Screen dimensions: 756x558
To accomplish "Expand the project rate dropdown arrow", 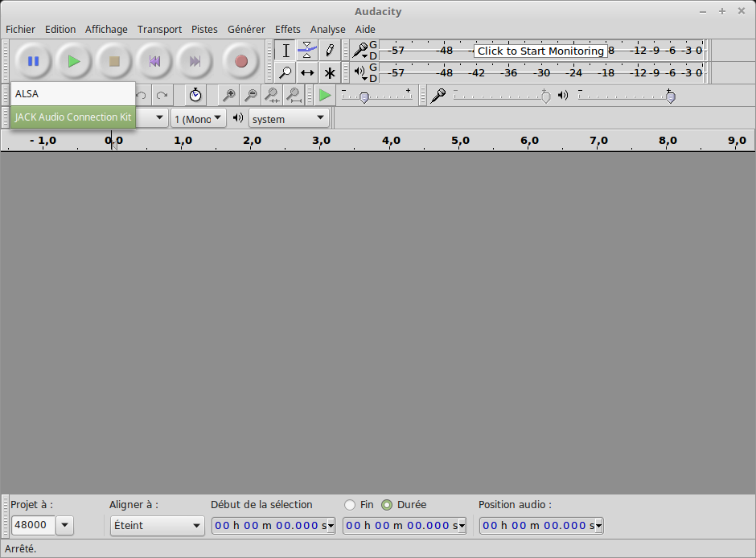I will [65, 526].
